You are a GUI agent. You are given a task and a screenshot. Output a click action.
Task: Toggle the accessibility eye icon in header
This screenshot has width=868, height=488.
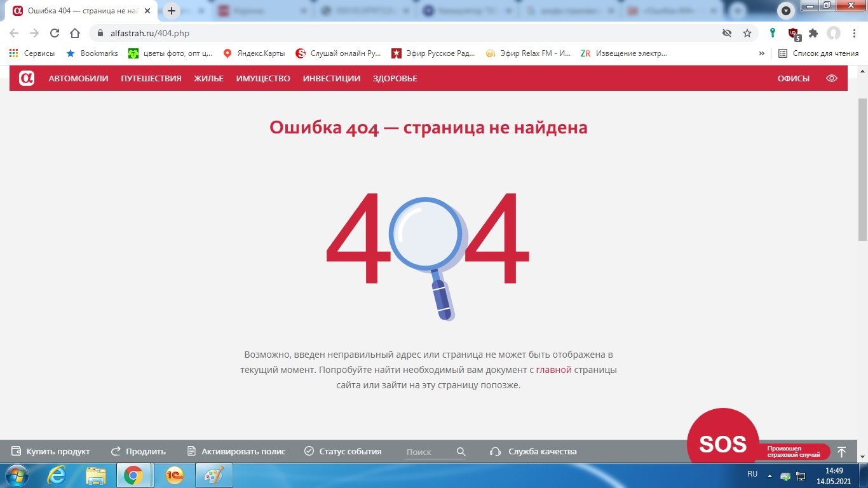click(831, 78)
